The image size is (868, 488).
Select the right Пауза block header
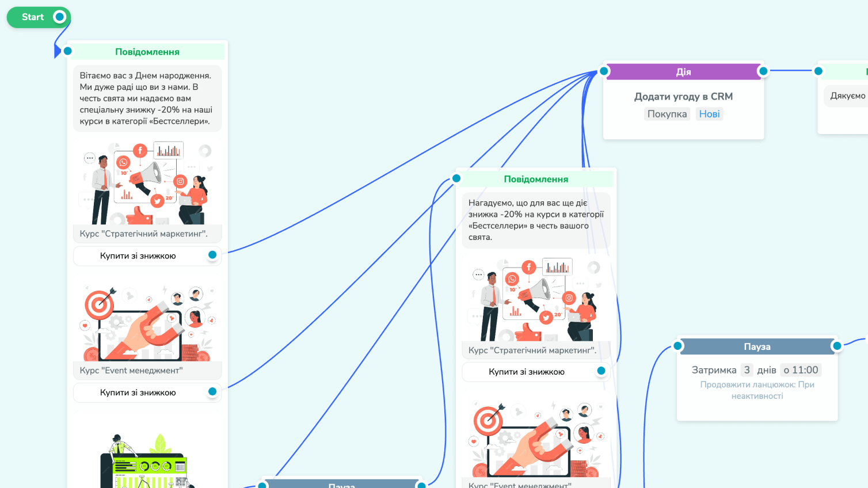click(x=757, y=346)
